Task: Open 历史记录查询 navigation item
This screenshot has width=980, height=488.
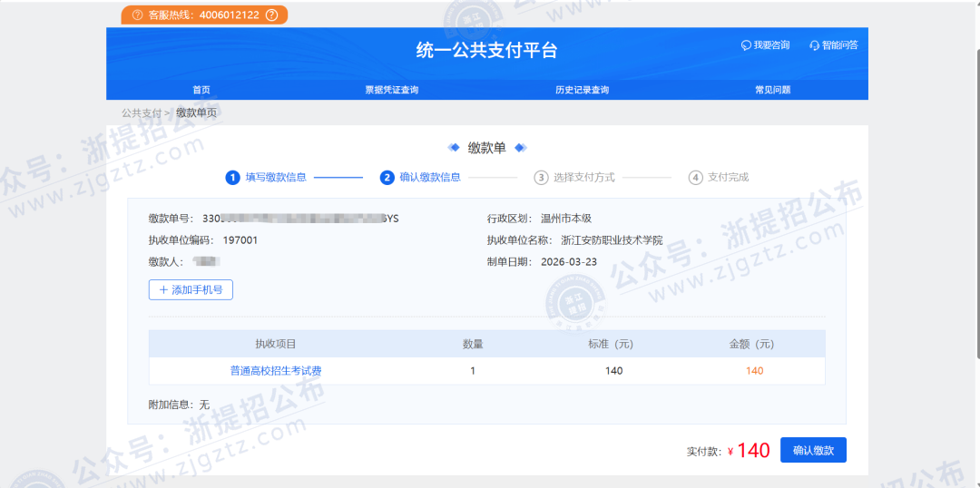Action: [x=582, y=90]
